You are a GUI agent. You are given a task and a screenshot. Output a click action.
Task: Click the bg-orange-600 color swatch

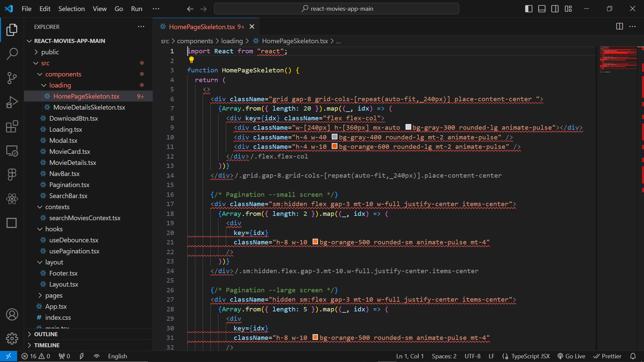coord(334,146)
